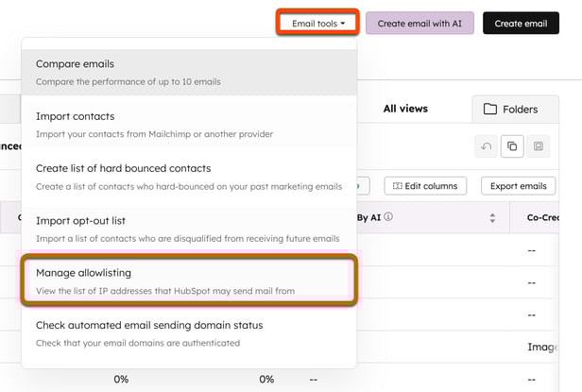
Task: Open the All views link
Action: pyautogui.click(x=405, y=109)
